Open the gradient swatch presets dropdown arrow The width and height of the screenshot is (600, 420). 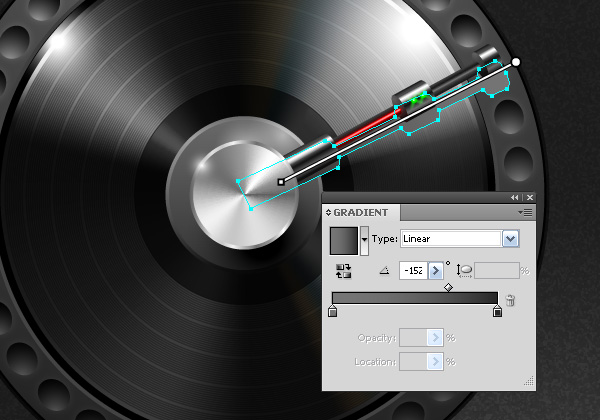365,240
